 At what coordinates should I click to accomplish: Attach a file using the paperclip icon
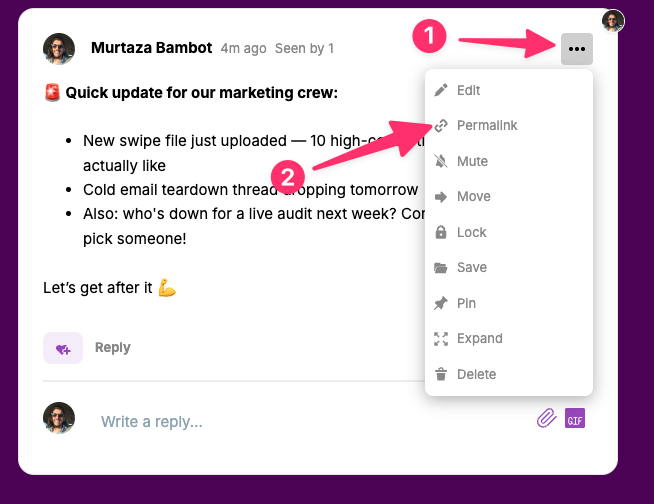545,418
